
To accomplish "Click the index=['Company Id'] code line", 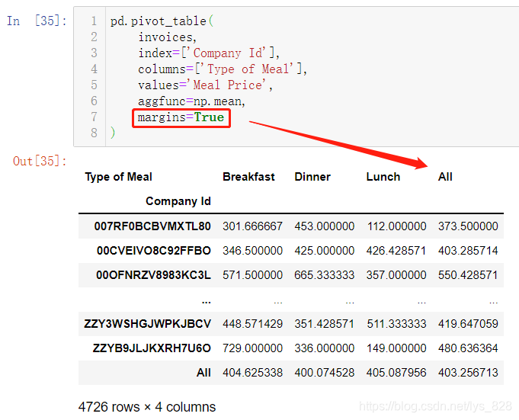I will pos(209,53).
